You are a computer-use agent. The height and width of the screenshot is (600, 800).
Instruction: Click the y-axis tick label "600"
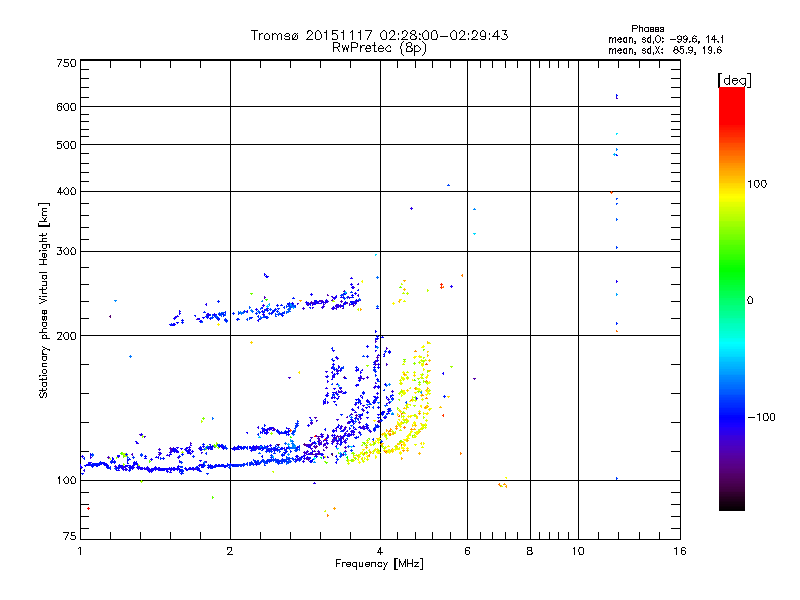point(66,107)
